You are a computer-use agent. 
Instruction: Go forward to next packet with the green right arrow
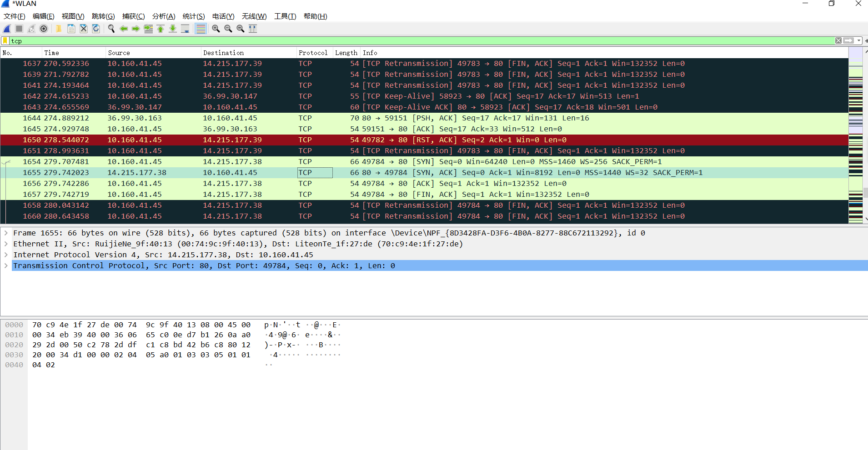[135, 29]
